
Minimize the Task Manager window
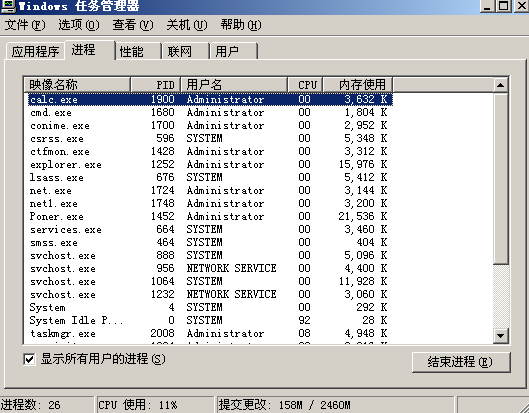488,6
